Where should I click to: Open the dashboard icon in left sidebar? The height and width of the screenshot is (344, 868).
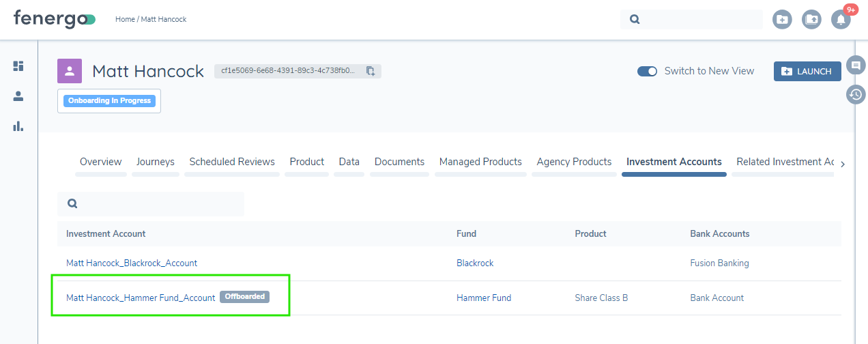[18, 66]
